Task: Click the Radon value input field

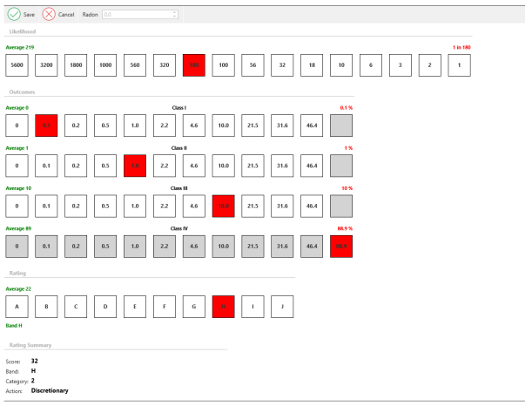Action: pyautogui.click(x=136, y=14)
